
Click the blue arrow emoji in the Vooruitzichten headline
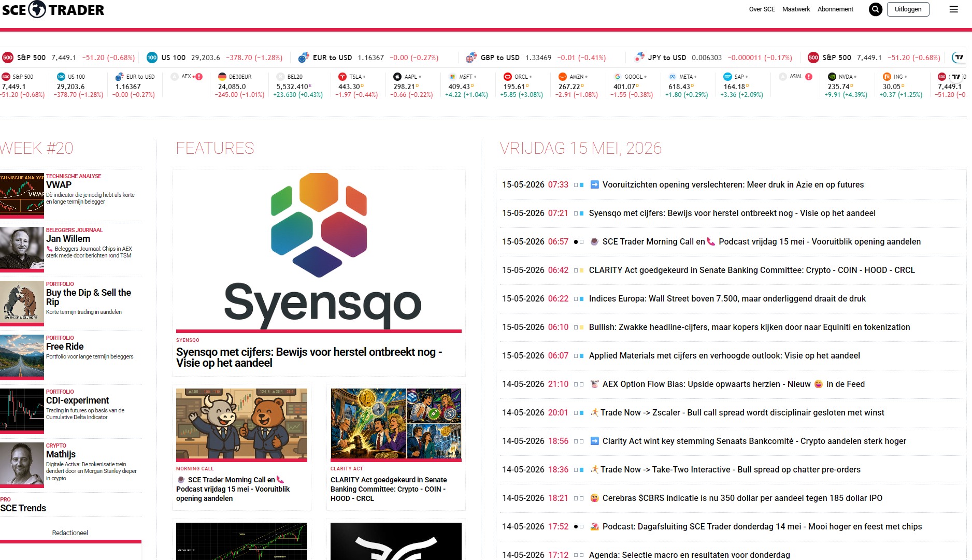595,184
